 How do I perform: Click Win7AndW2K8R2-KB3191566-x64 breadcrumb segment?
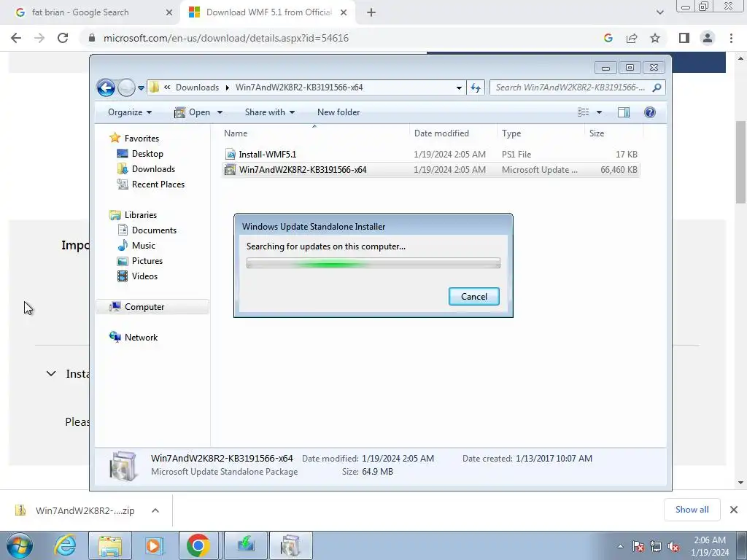pos(299,87)
